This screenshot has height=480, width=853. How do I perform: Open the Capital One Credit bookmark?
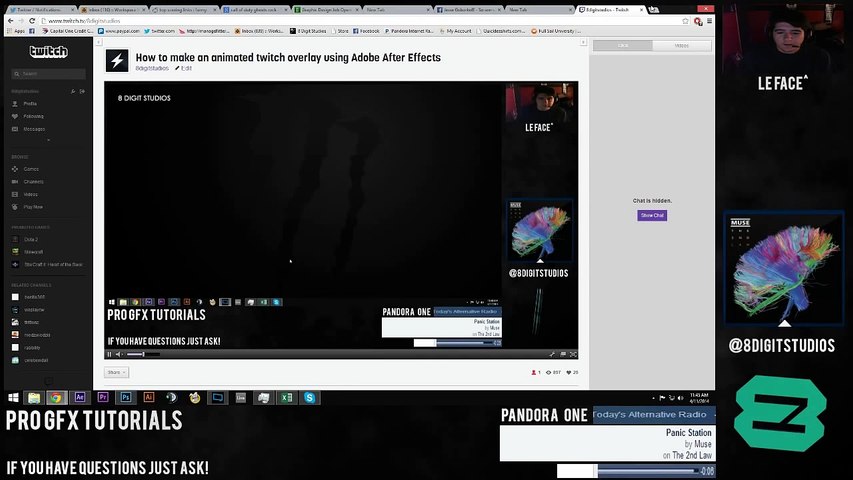click(67, 31)
